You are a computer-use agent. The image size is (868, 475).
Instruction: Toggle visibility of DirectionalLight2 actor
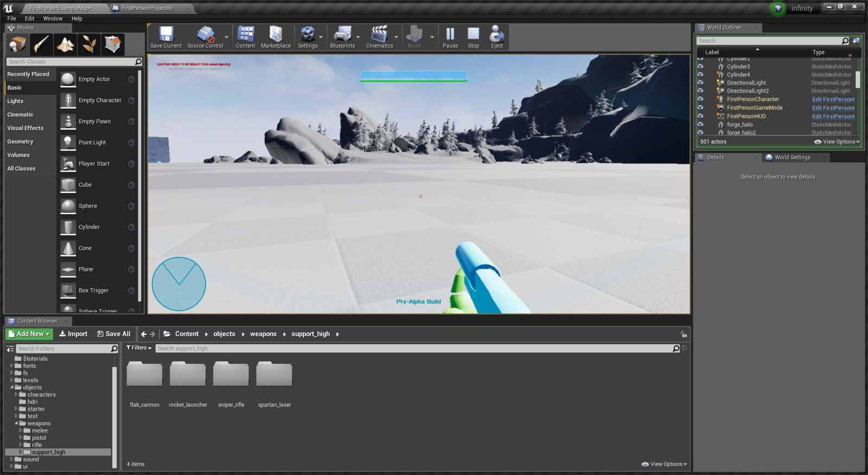[x=700, y=91]
